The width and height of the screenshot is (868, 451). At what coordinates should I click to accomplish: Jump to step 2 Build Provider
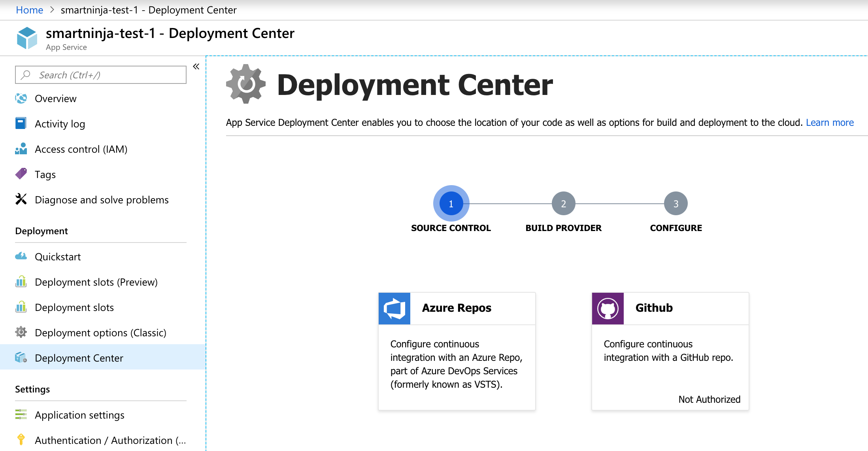563,203
